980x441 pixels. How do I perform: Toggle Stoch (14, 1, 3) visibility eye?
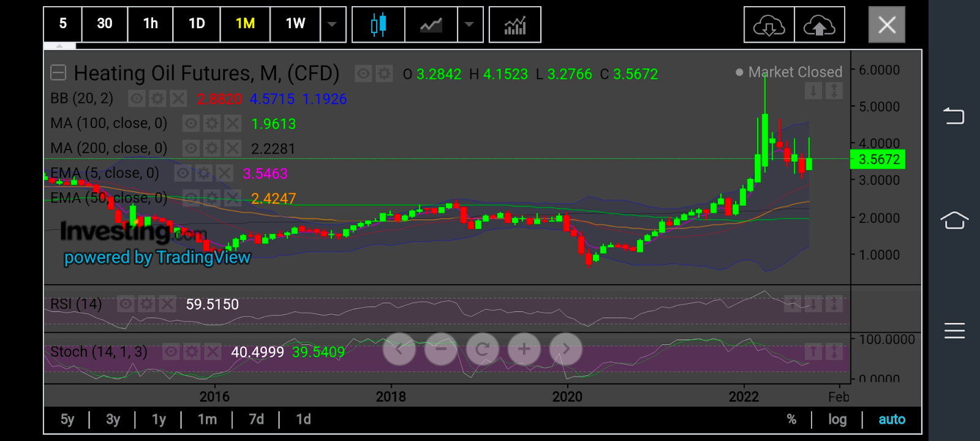[x=171, y=352]
